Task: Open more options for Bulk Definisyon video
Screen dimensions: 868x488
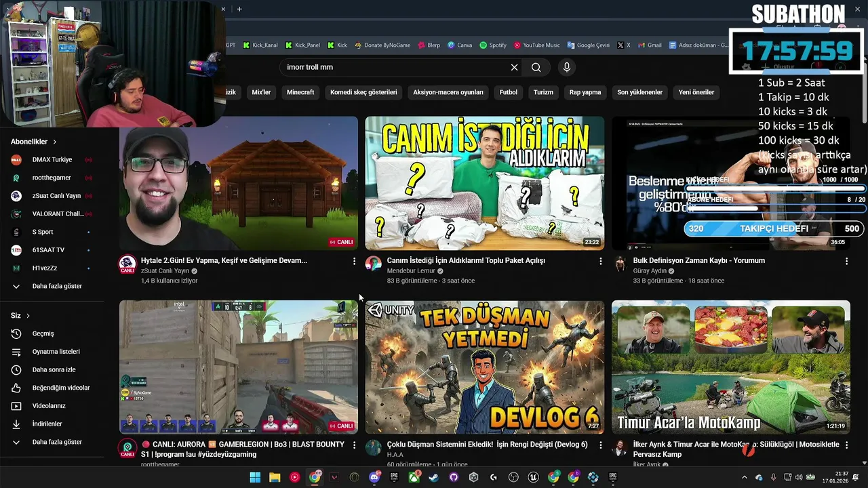Action: pos(846,261)
